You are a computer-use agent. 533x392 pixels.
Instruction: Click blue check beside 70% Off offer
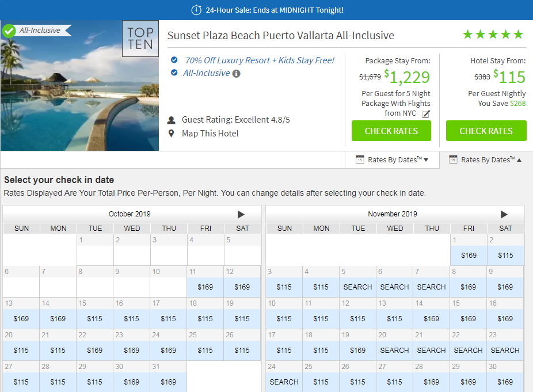174,60
